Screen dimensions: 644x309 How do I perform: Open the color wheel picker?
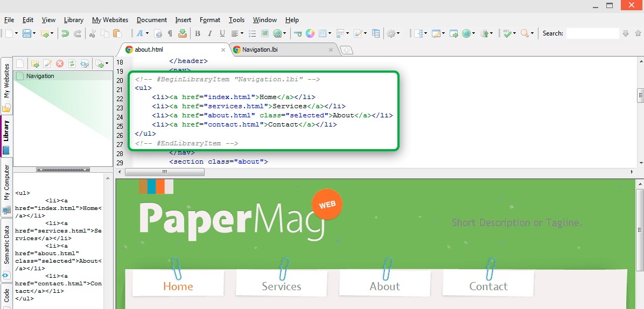coord(310,34)
